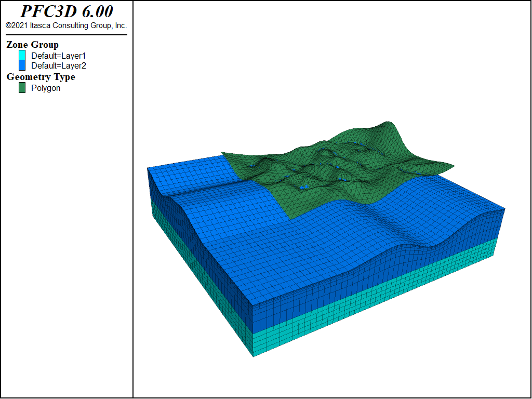Image resolution: width=532 pixels, height=399 pixels.
Task: Click the green Polygon color swatch
Action: pyautogui.click(x=22, y=88)
